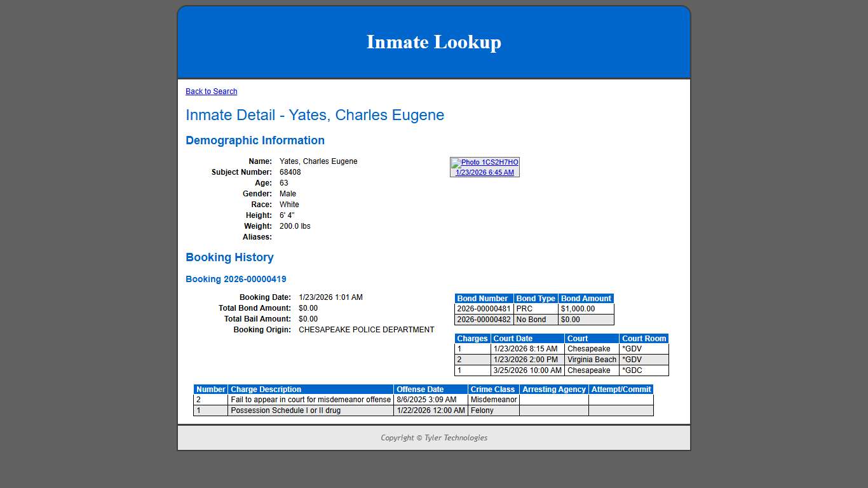Click the Inmate Lookup banner title

[x=433, y=42]
